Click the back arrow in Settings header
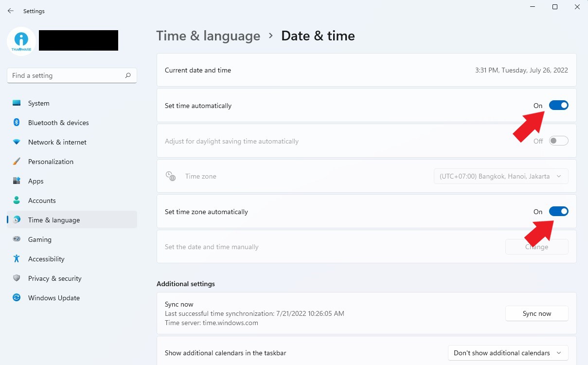 tap(11, 11)
